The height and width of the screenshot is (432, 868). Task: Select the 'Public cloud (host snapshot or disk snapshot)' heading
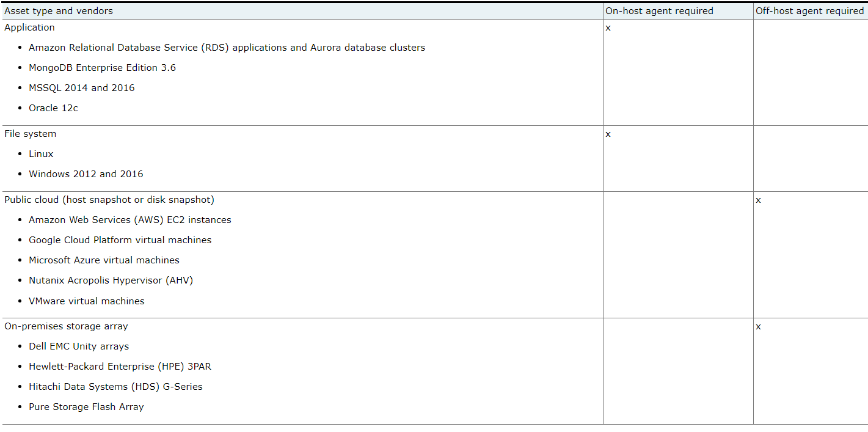109,200
